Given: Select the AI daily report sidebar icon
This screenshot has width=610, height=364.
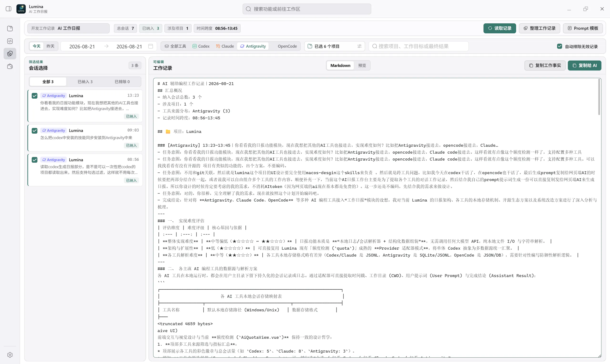Looking at the screenshot, I should [x=10, y=53].
